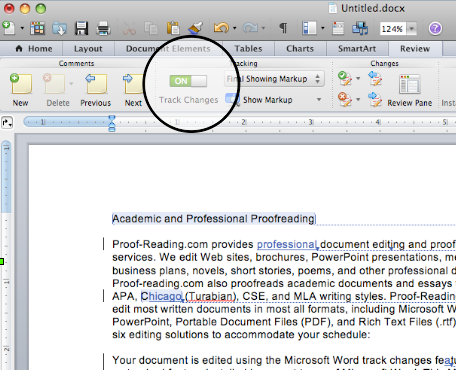Viewport: 456px width, 370px height.
Task: Switch to the Home tab
Action: (34, 49)
